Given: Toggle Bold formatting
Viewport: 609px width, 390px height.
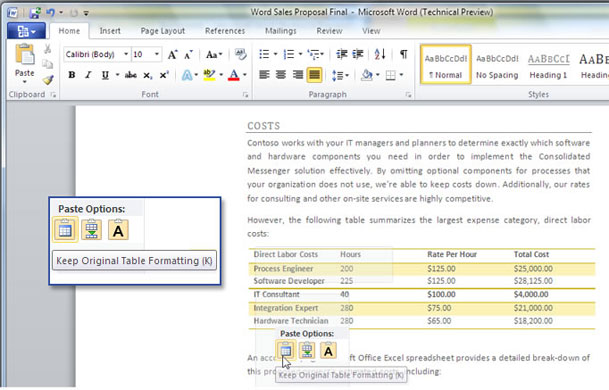Looking at the screenshot, I should coord(71,75).
